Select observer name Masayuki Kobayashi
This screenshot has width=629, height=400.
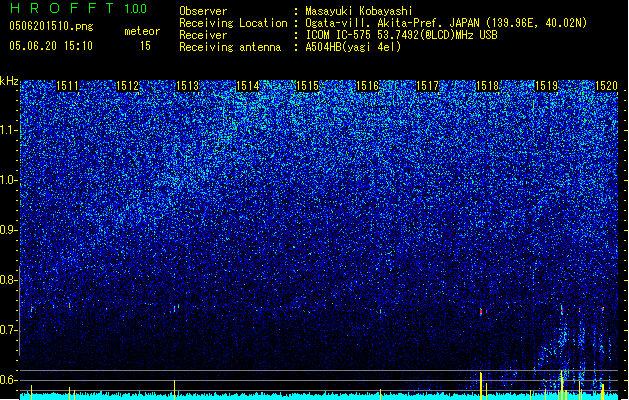pos(359,11)
